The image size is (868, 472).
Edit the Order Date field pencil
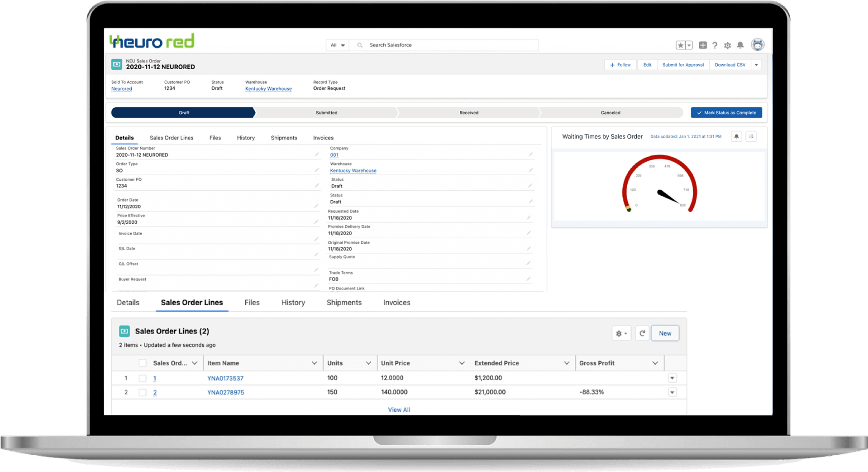coord(316,206)
